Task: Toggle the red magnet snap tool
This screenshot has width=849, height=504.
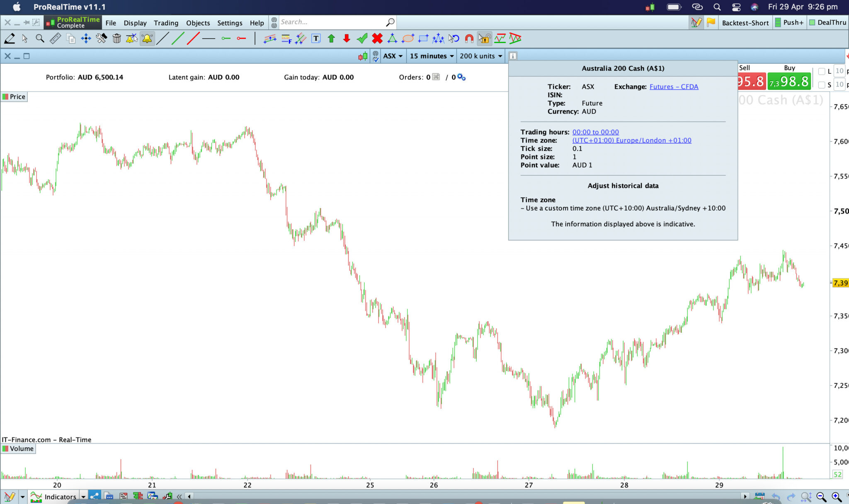Action: [469, 39]
